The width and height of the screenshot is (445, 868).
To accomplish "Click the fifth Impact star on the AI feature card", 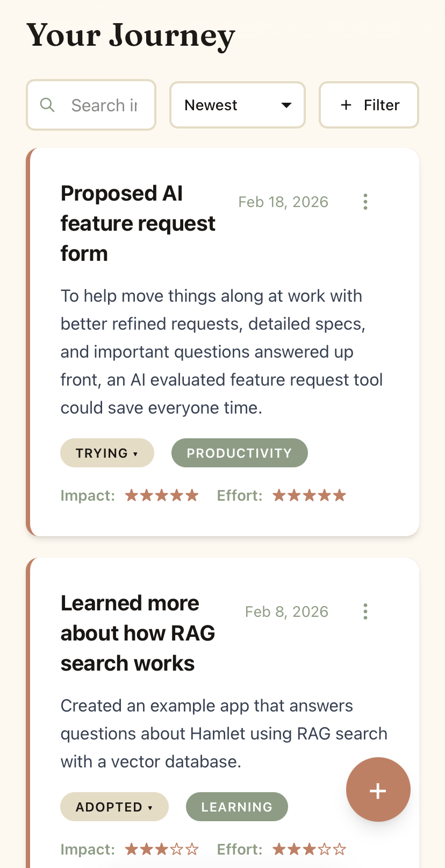I will pyautogui.click(x=192, y=495).
